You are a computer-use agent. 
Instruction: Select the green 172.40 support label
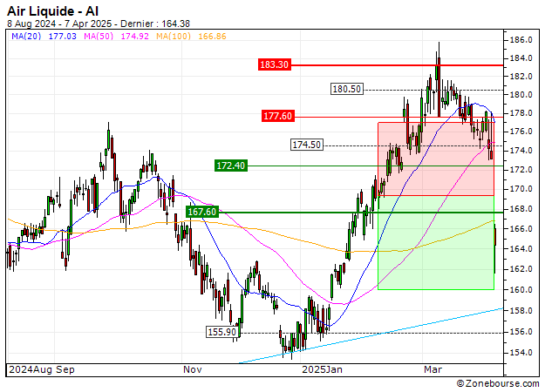(230, 166)
